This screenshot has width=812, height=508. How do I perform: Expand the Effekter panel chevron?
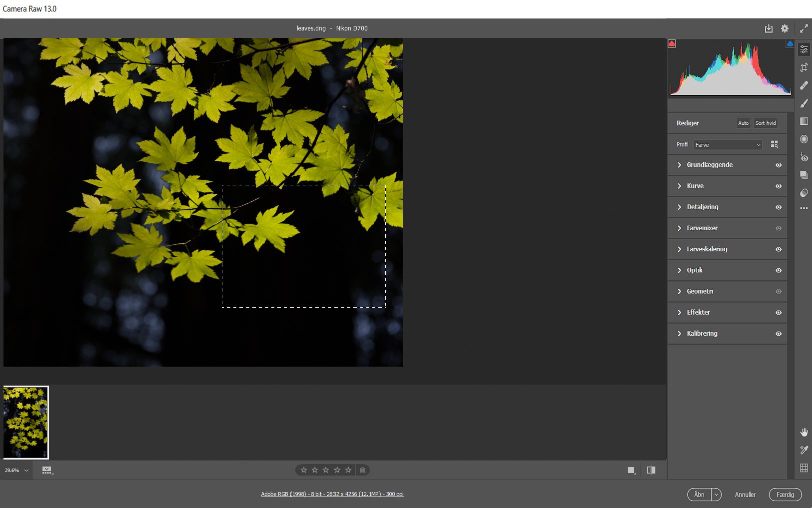tap(679, 313)
